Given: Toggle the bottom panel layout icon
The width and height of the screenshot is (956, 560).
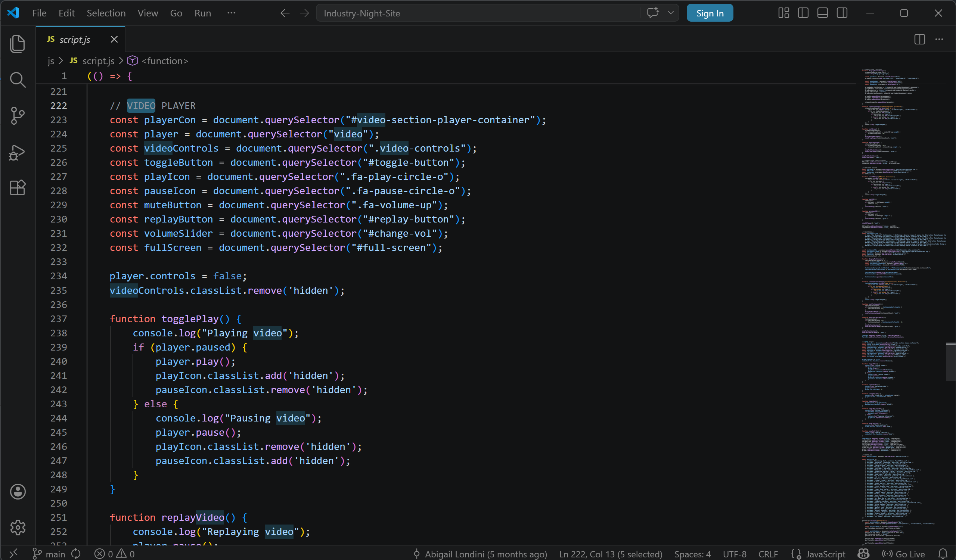Looking at the screenshot, I should click(822, 13).
